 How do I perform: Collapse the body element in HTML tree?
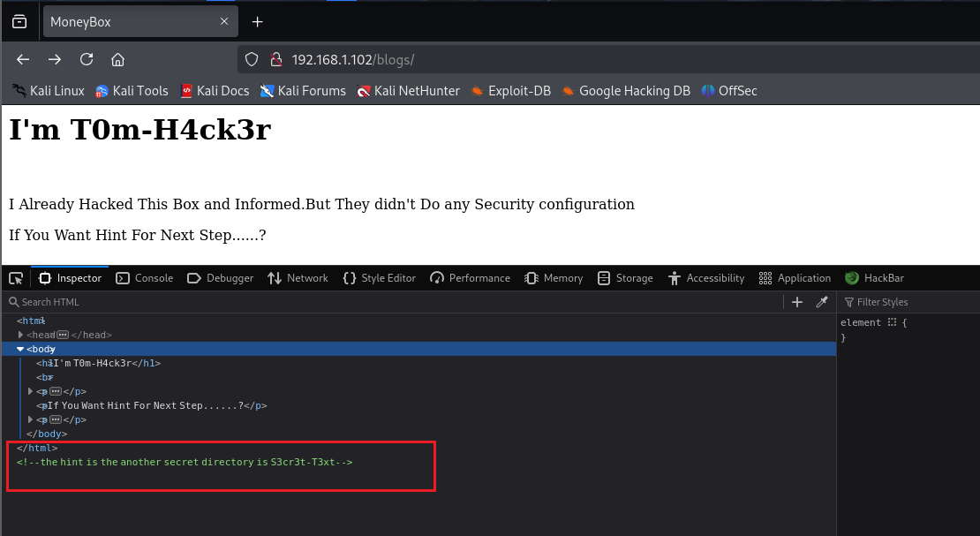click(x=20, y=349)
